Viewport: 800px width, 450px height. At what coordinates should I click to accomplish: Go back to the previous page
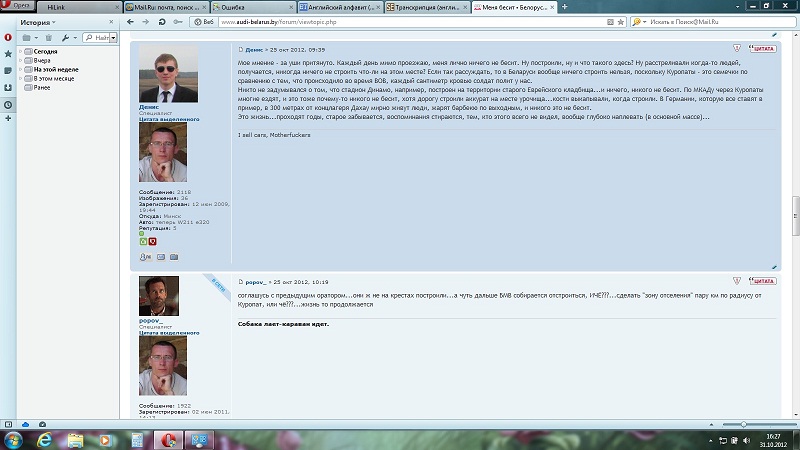(x=130, y=22)
